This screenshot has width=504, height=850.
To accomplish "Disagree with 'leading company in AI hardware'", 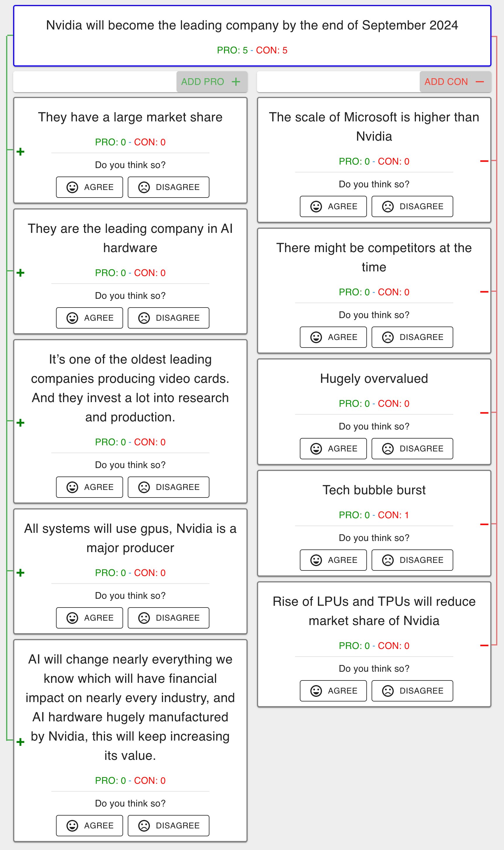I will pyautogui.click(x=169, y=318).
